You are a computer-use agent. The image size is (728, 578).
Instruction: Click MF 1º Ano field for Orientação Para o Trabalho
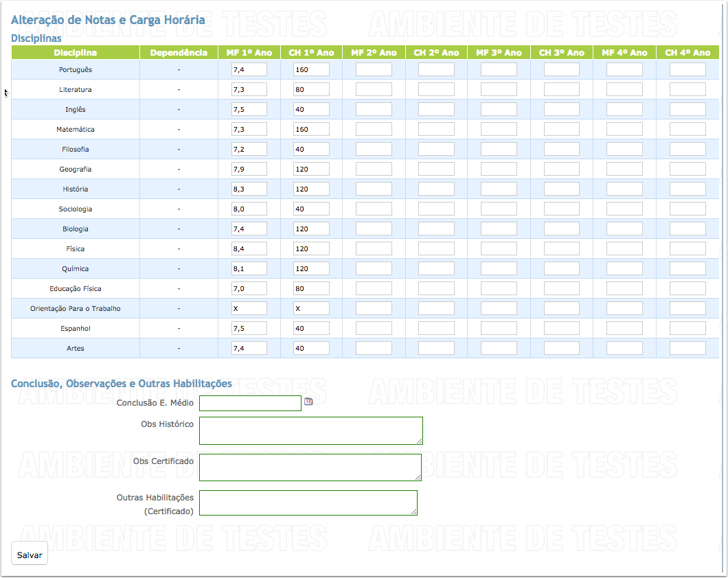(x=249, y=309)
